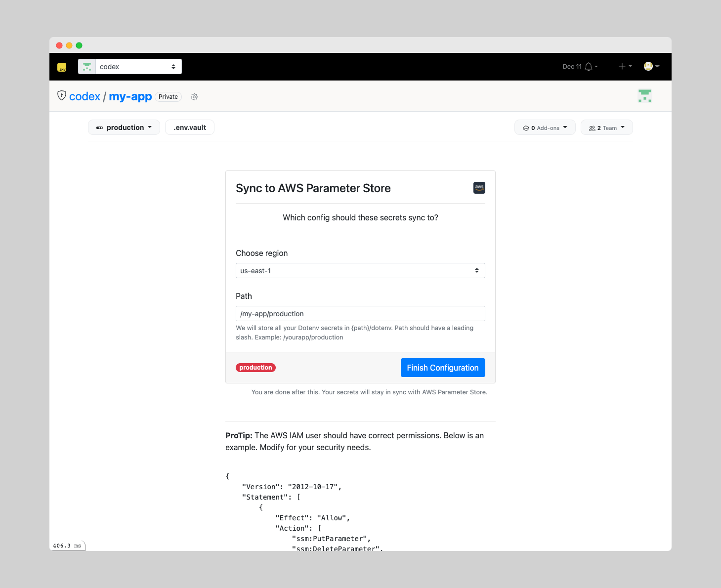This screenshot has width=721, height=588.
Task: Open the codex organization selector
Action: coord(130,67)
